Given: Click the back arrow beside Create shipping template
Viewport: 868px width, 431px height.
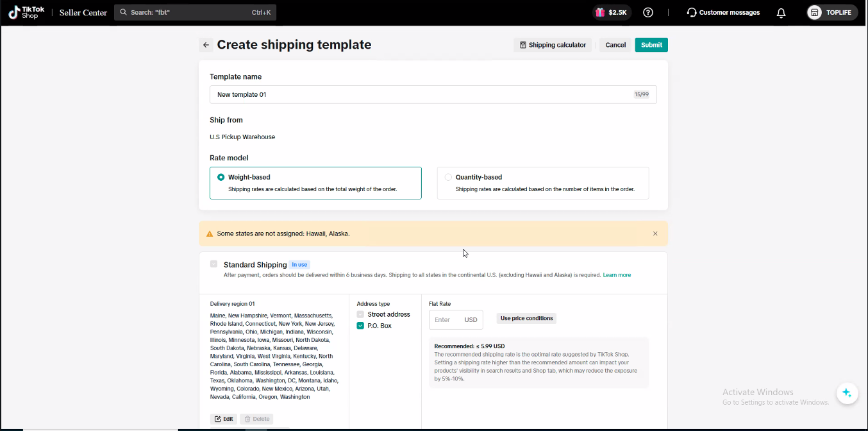Looking at the screenshot, I should [x=206, y=45].
